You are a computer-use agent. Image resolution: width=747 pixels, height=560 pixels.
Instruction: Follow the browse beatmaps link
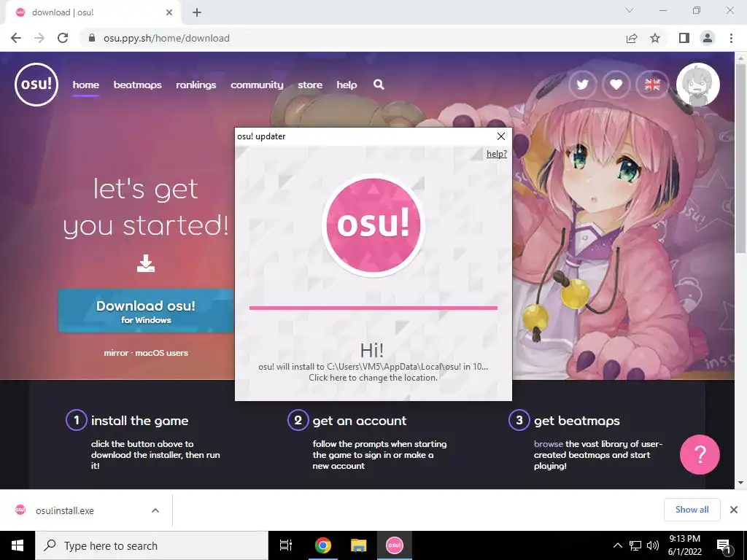coord(549,444)
